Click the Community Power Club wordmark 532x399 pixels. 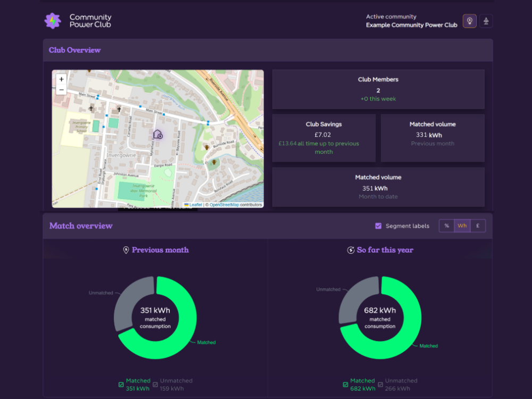90,21
